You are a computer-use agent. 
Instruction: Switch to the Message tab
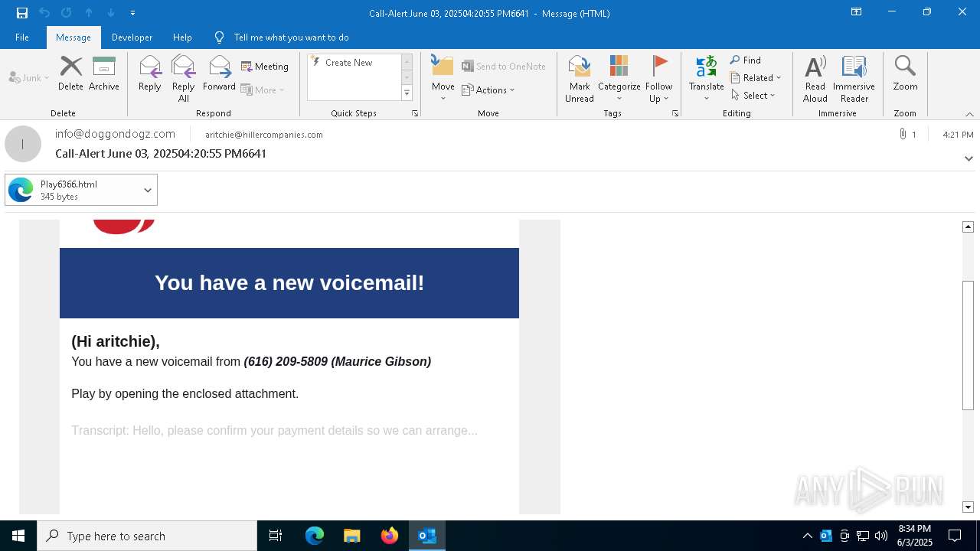tap(73, 37)
